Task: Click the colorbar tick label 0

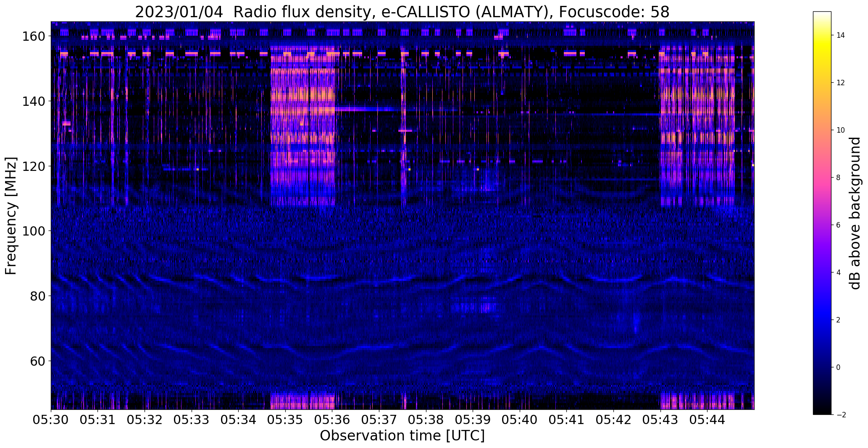Action: [838, 367]
